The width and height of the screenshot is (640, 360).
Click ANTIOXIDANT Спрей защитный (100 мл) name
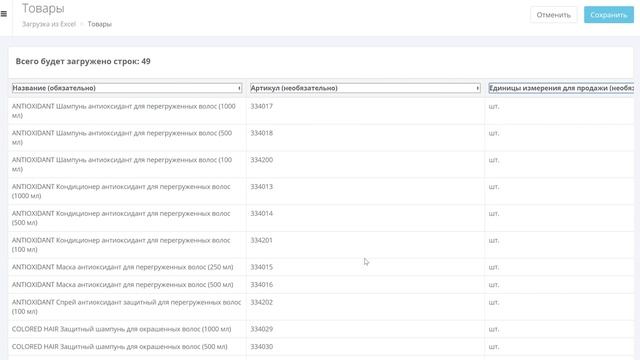127,307
